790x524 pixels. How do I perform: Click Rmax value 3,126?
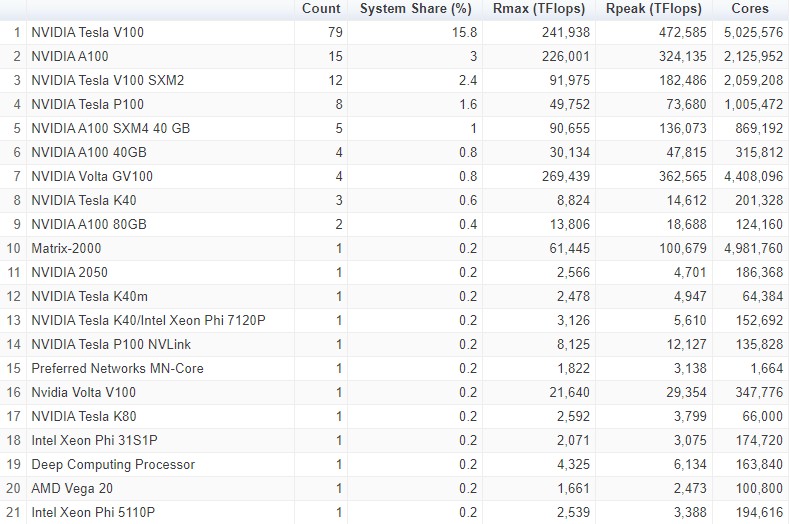(573, 320)
